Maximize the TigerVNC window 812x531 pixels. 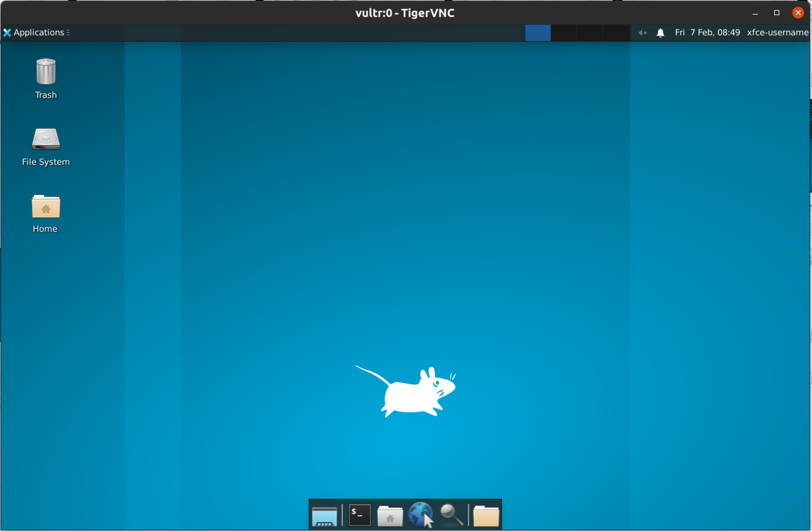[x=777, y=13]
